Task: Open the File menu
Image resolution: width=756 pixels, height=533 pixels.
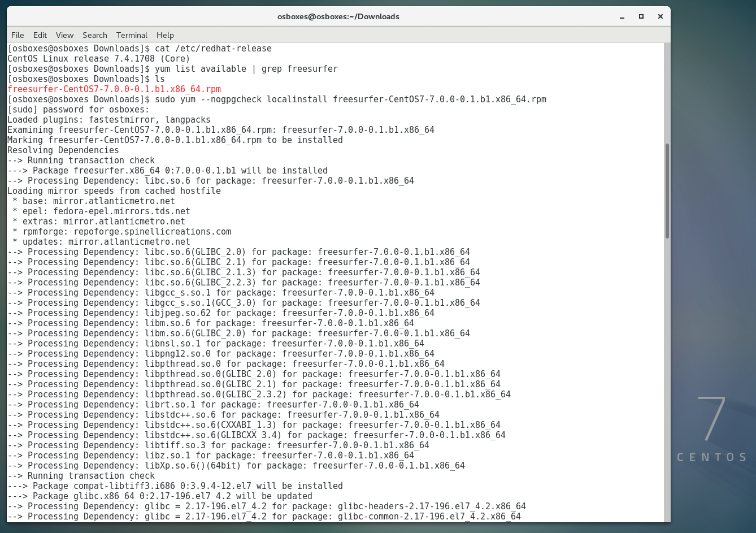Action: [18, 35]
